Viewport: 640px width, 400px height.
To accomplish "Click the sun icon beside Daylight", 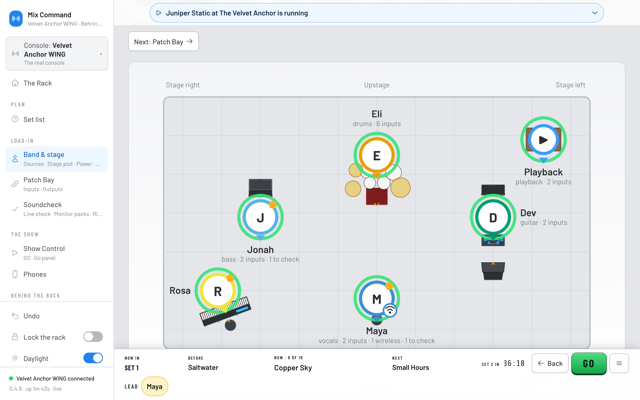I will point(15,358).
